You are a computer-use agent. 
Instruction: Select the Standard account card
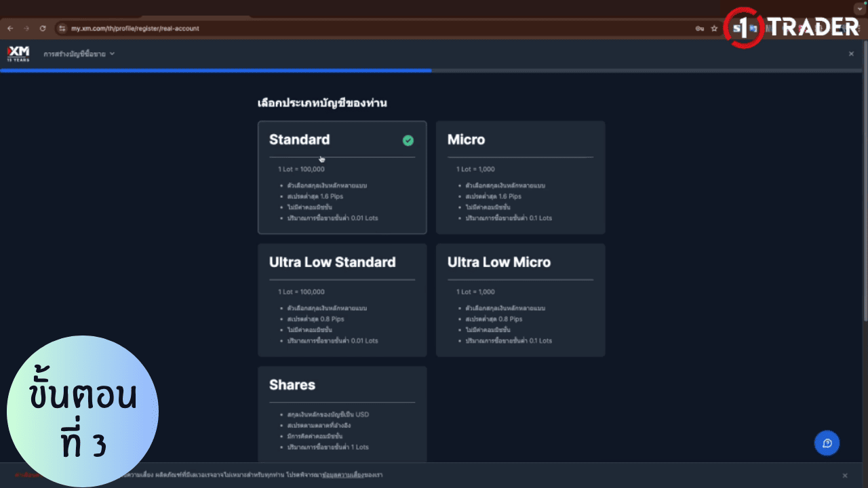(342, 178)
